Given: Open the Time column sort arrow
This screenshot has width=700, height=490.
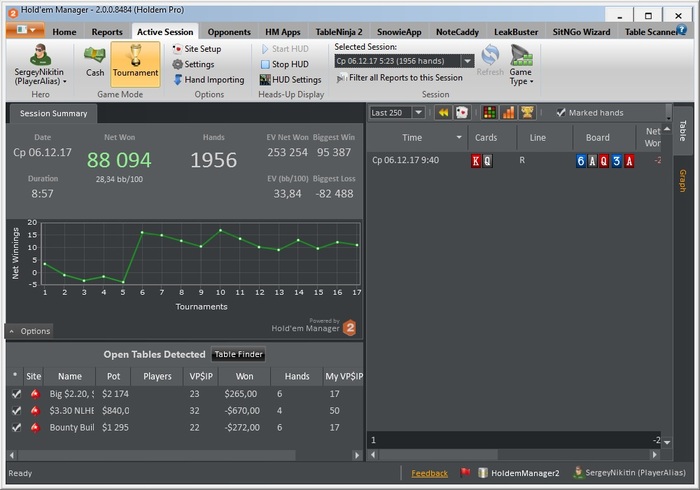Looking at the screenshot, I should [x=459, y=137].
